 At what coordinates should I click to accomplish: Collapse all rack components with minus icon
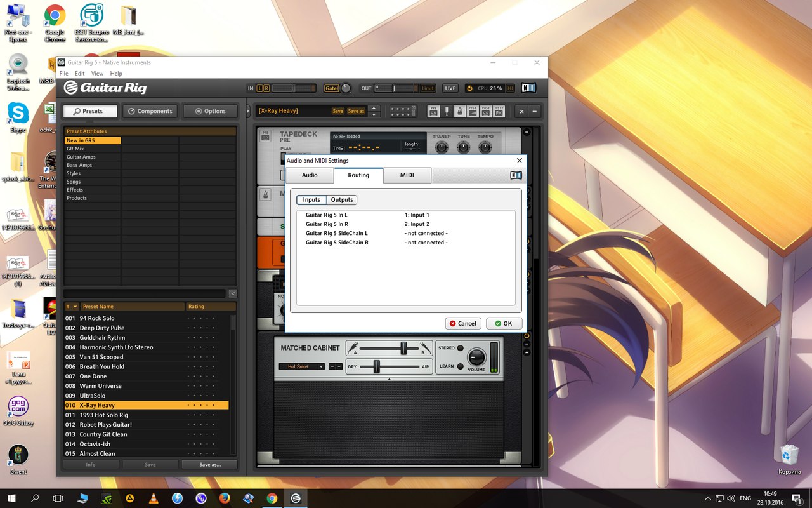point(535,111)
